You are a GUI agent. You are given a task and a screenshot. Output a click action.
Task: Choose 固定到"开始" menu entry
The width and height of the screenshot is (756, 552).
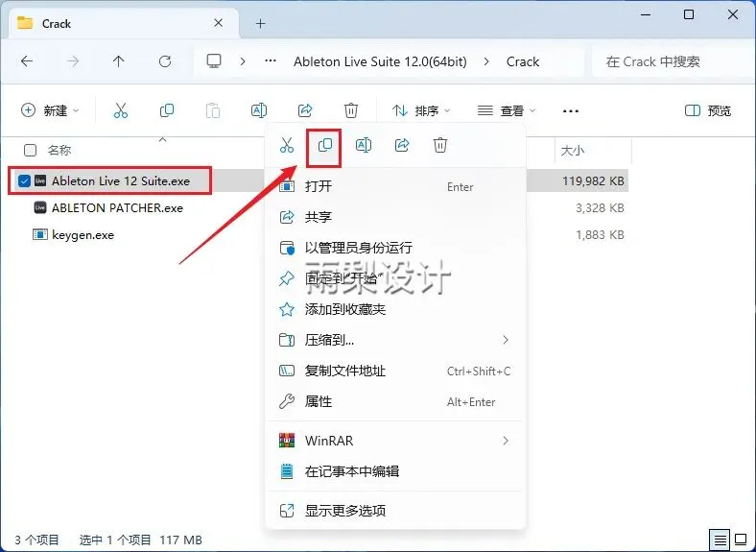pos(395,278)
